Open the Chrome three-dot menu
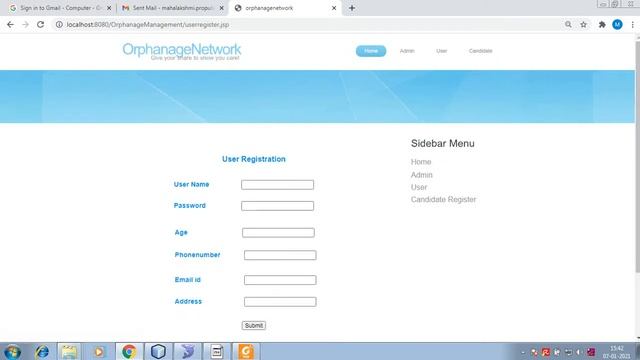 click(632, 24)
